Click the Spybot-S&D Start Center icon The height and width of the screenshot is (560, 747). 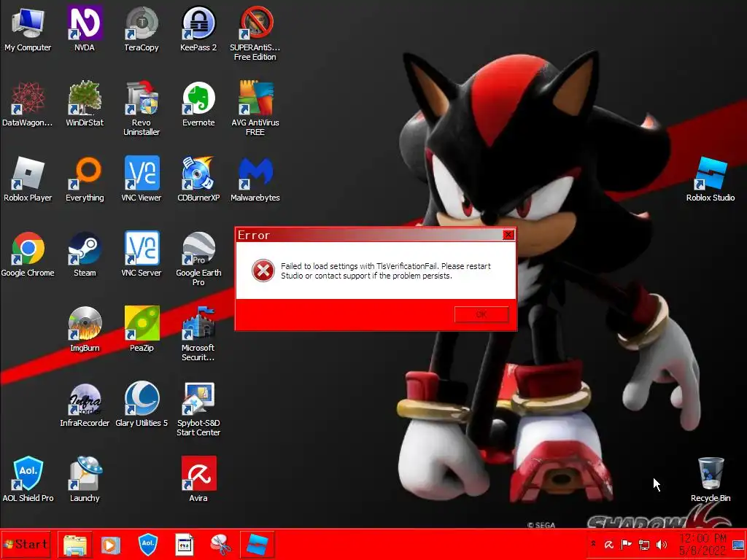(198, 410)
